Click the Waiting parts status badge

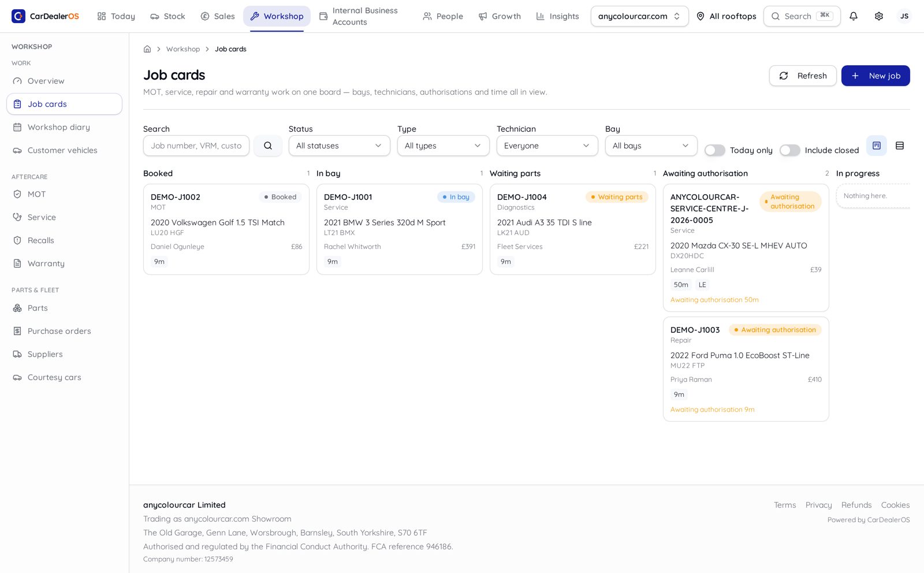point(617,197)
